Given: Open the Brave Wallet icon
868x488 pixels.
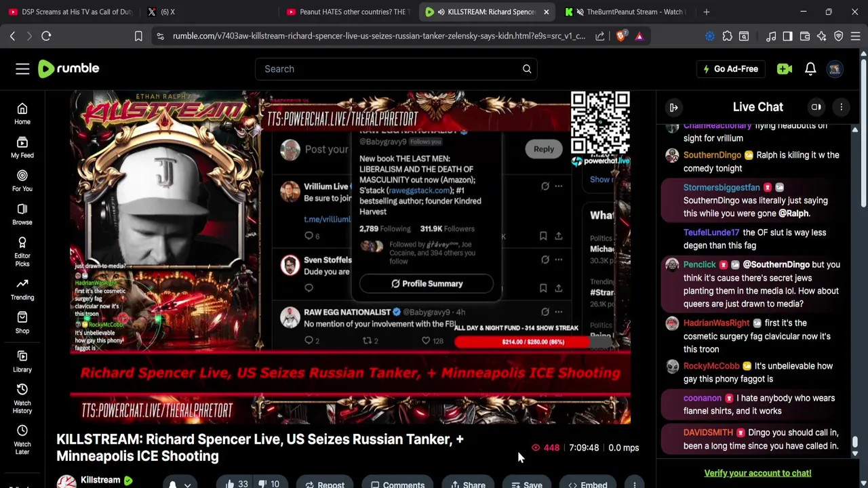Looking at the screenshot, I should tap(805, 36).
